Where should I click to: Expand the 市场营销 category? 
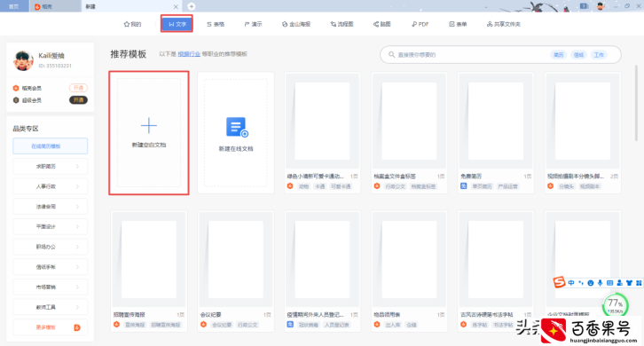pos(50,287)
